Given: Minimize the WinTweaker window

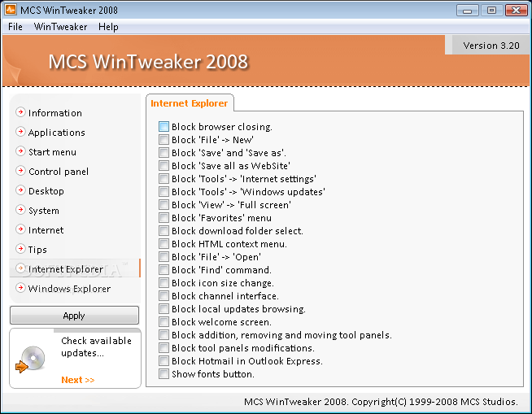Looking at the screenshot, I should pyautogui.click(x=467, y=11).
